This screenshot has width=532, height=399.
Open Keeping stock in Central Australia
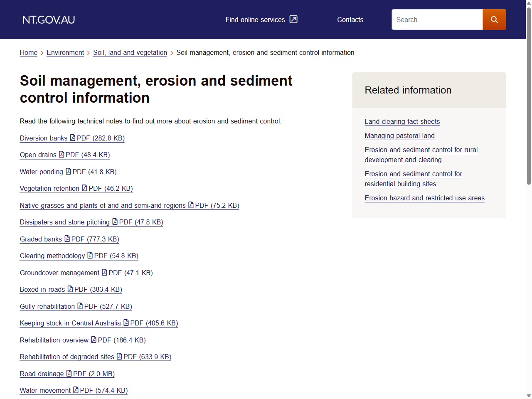pyautogui.click(x=70, y=323)
